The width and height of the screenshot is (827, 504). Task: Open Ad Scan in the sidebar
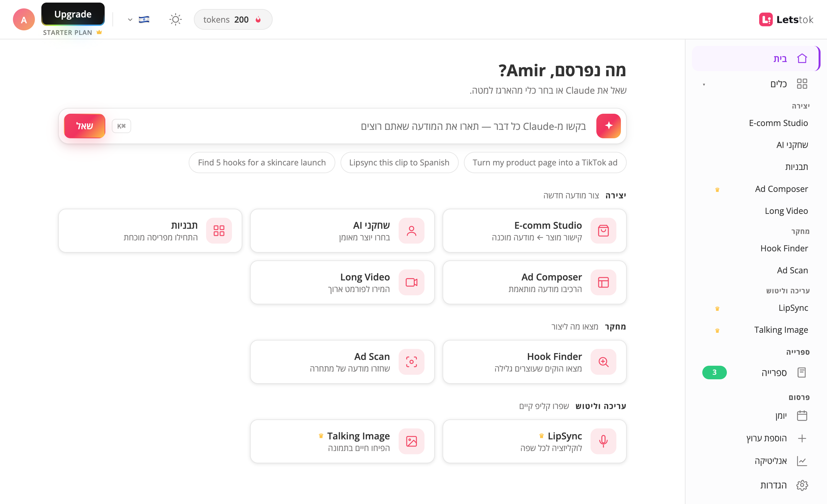click(x=792, y=270)
